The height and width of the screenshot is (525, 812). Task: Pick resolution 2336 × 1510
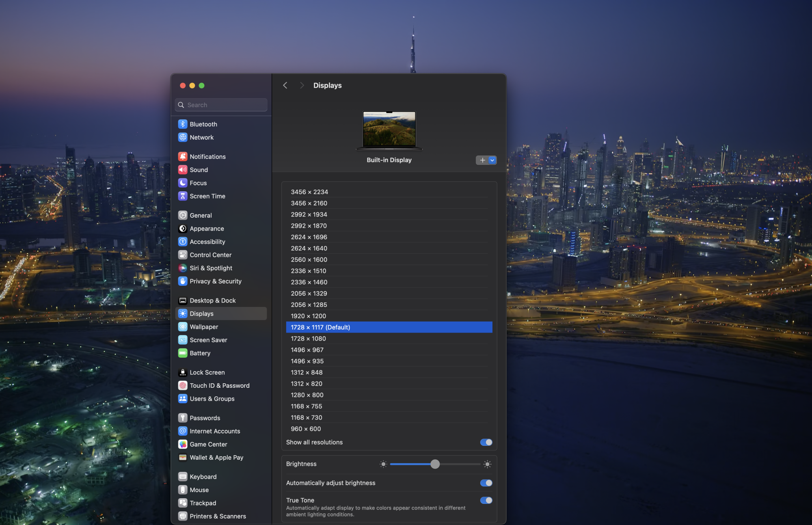[389, 271]
